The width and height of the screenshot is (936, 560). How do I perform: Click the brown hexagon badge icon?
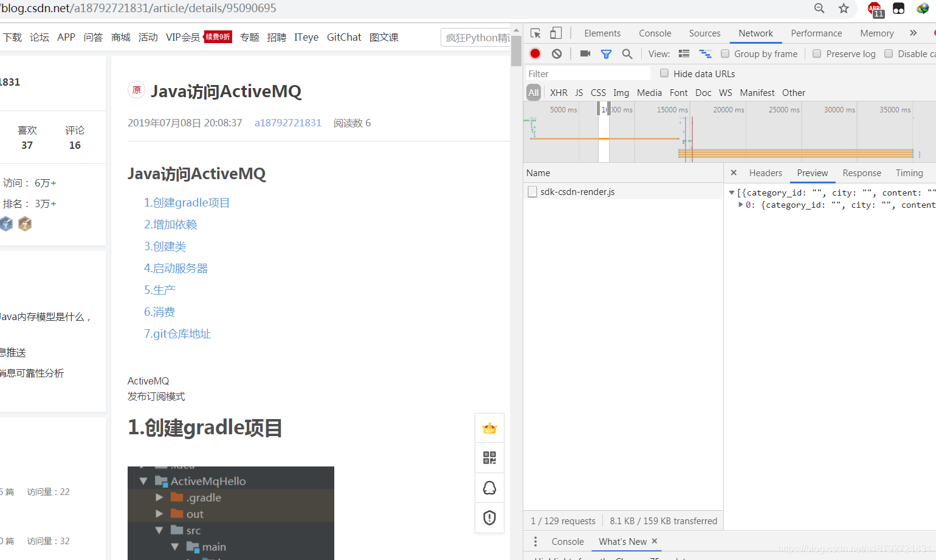[25, 224]
